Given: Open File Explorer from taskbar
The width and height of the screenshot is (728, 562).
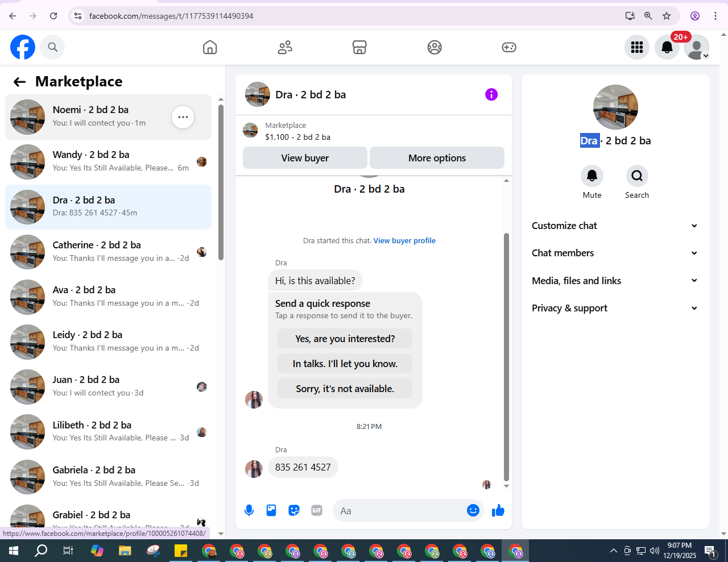Looking at the screenshot, I should click(x=125, y=551).
